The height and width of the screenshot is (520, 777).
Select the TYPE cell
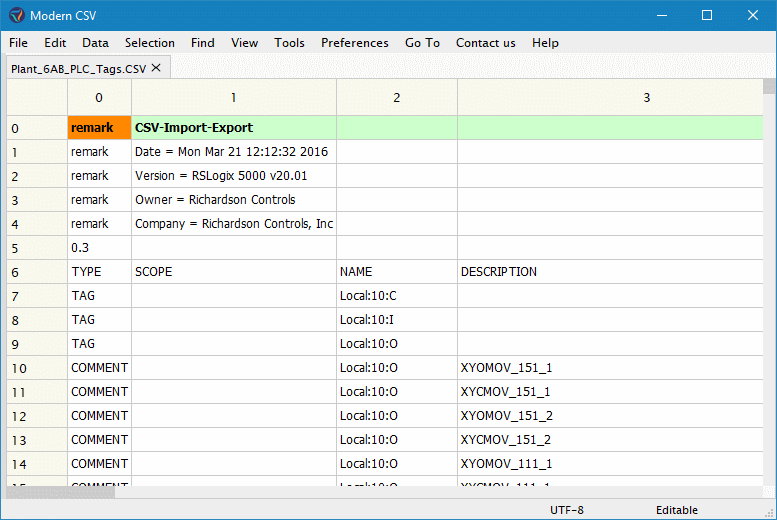pyautogui.click(x=99, y=272)
